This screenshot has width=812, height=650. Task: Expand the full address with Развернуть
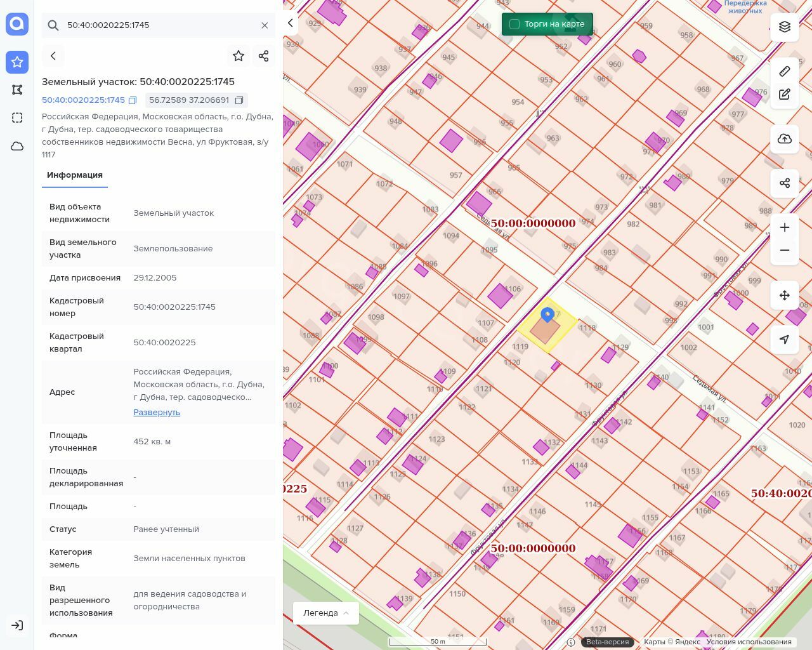click(x=157, y=412)
